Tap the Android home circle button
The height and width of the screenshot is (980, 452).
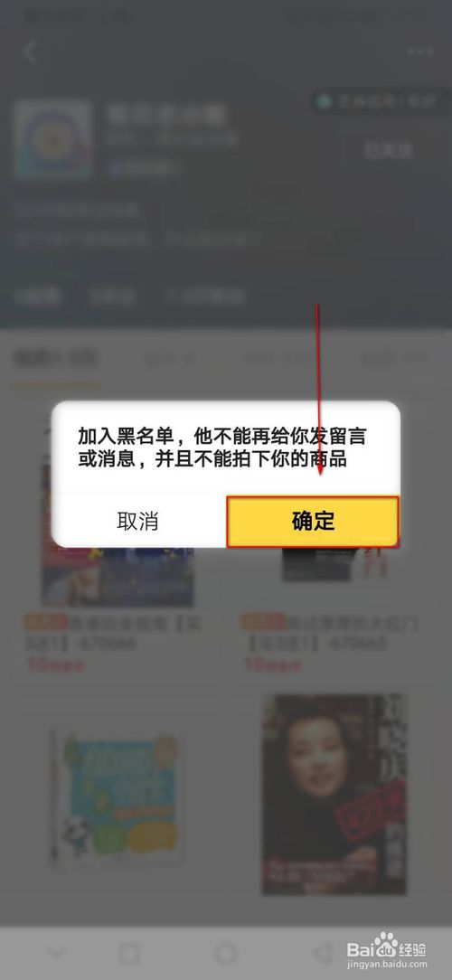(x=226, y=953)
